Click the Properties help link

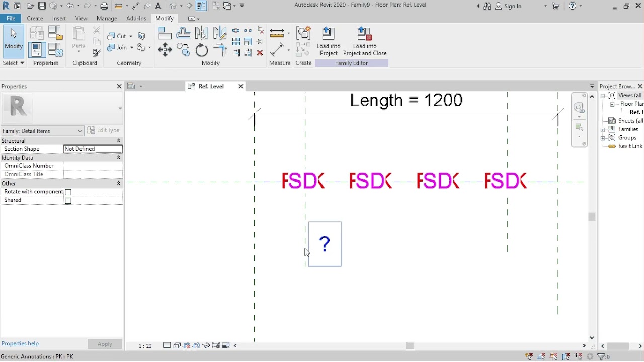click(x=20, y=344)
